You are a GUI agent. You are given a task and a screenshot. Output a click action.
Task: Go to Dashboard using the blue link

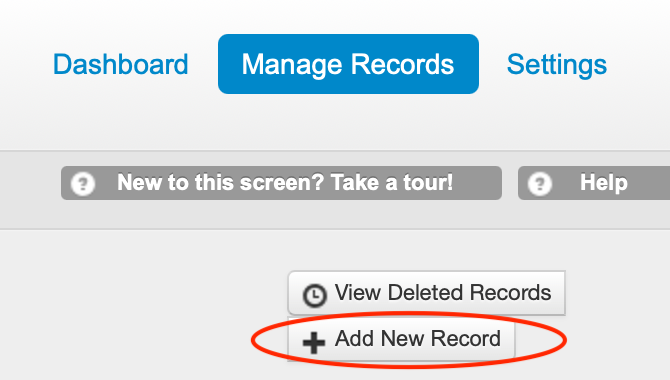point(120,64)
